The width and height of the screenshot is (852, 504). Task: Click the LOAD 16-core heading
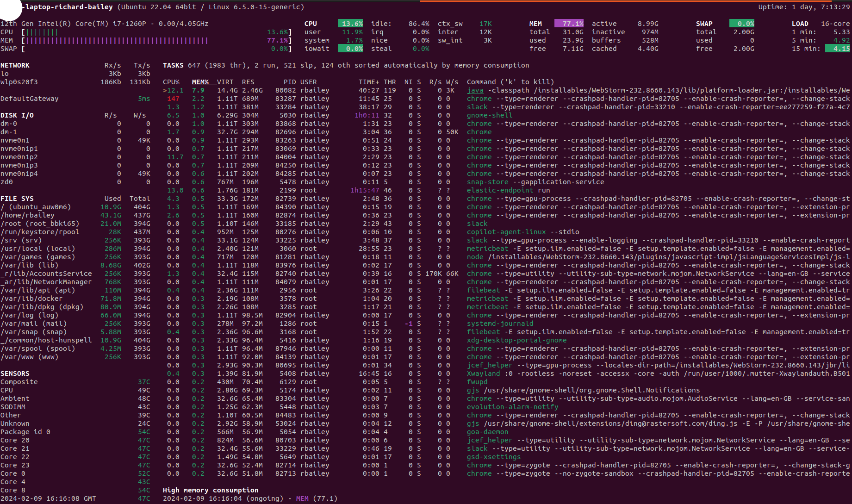(x=821, y=24)
